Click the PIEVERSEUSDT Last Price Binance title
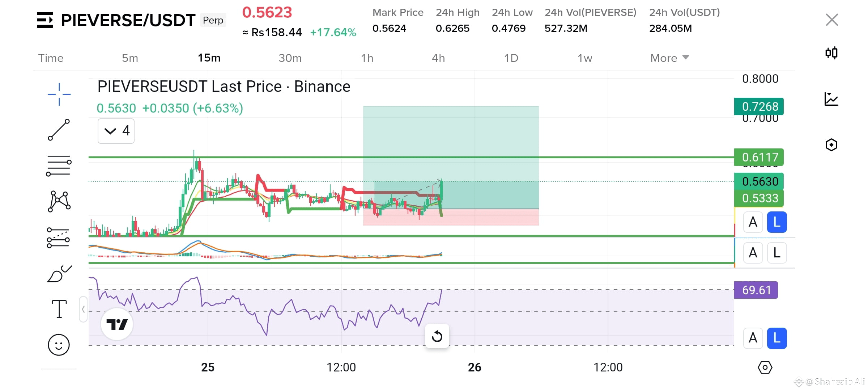Screen dimensions: 868x391 [224, 87]
